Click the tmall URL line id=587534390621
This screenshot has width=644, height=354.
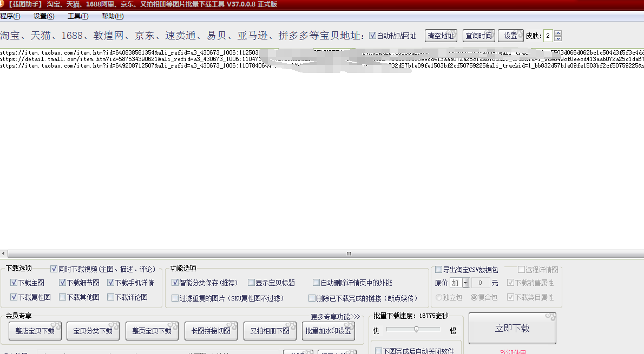322,59
